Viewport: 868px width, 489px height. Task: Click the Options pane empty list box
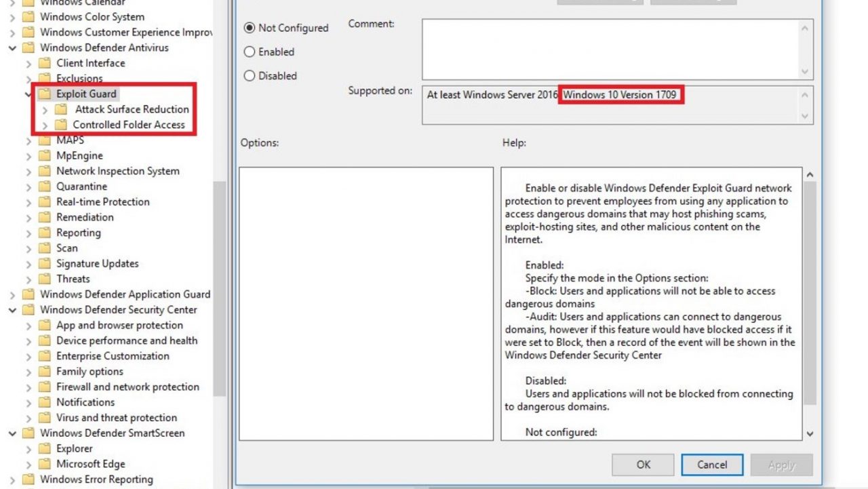[x=366, y=304]
